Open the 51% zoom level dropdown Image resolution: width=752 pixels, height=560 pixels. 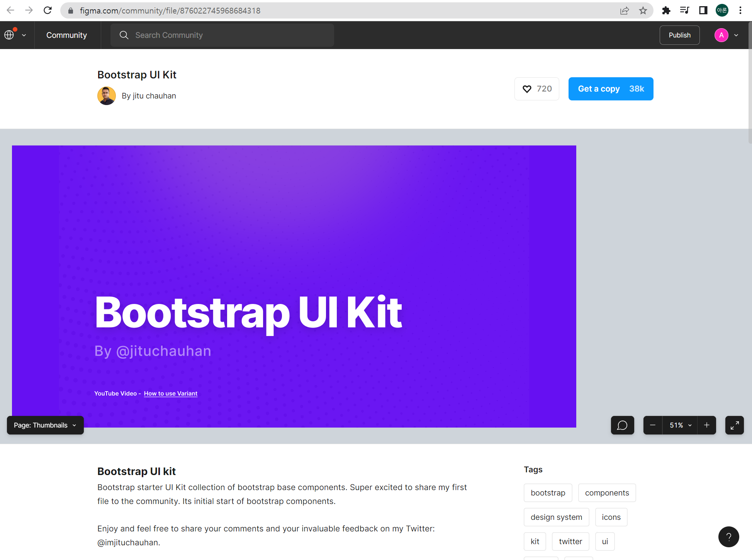coord(680,425)
